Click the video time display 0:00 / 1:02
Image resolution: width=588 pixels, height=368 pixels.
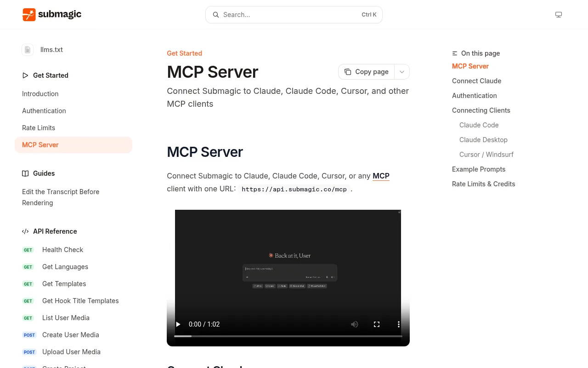click(204, 324)
